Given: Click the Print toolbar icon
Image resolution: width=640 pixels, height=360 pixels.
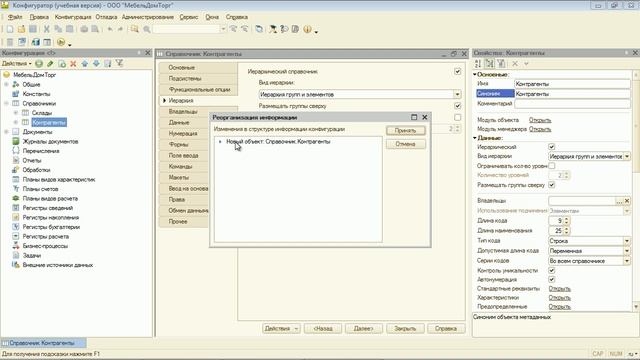Looking at the screenshot, I should click(84, 29).
